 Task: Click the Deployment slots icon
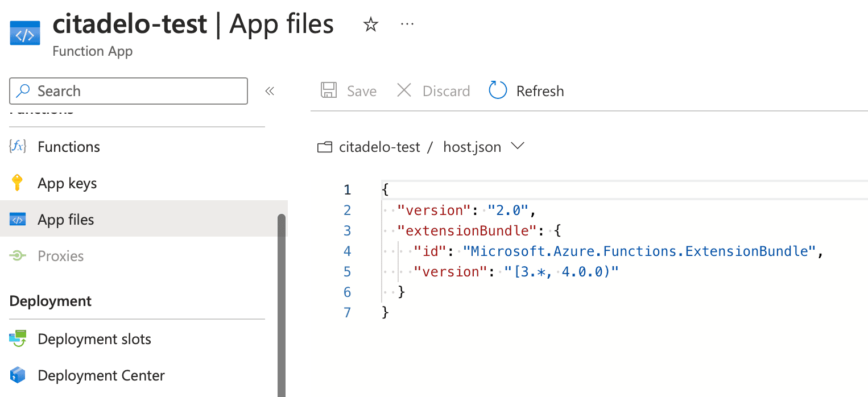(18, 339)
